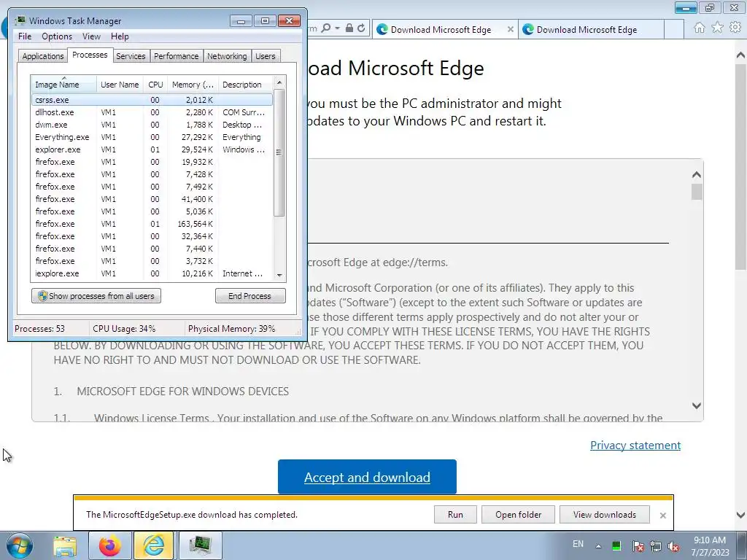
Task: Click the license terms scrollbar thumb
Action: 697,192
